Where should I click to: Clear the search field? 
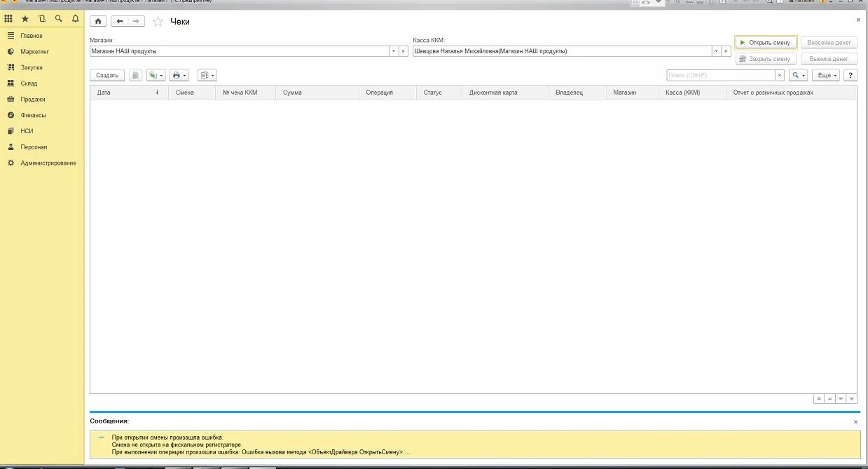pos(780,75)
